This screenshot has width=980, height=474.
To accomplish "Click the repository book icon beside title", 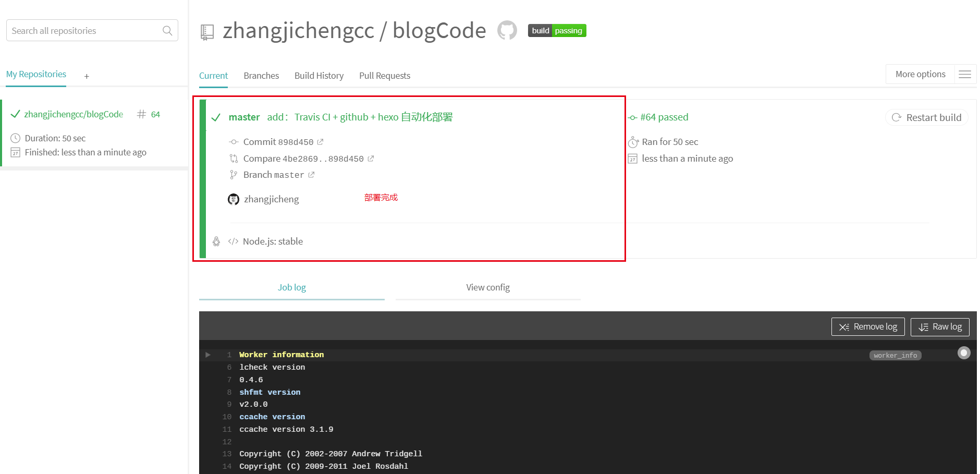I will pyautogui.click(x=207, y=32).
